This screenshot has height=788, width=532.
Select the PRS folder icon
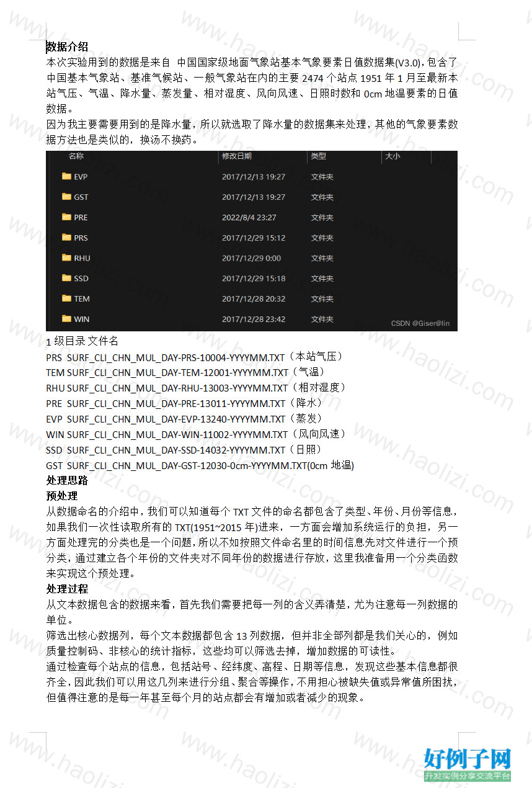66,238
